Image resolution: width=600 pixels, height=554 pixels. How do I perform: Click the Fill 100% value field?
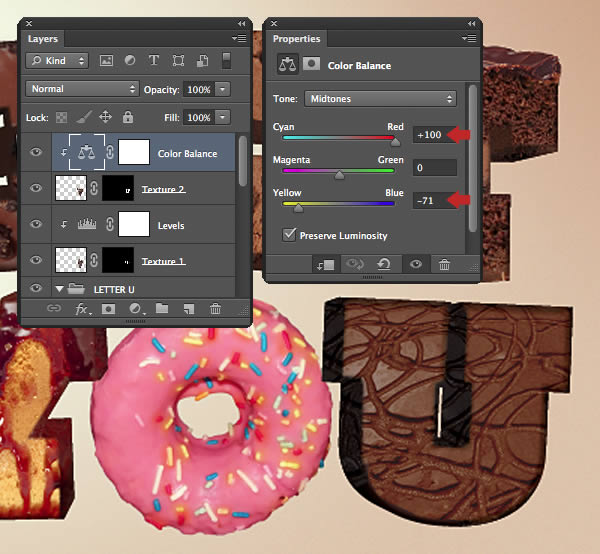tap(199, 117)
